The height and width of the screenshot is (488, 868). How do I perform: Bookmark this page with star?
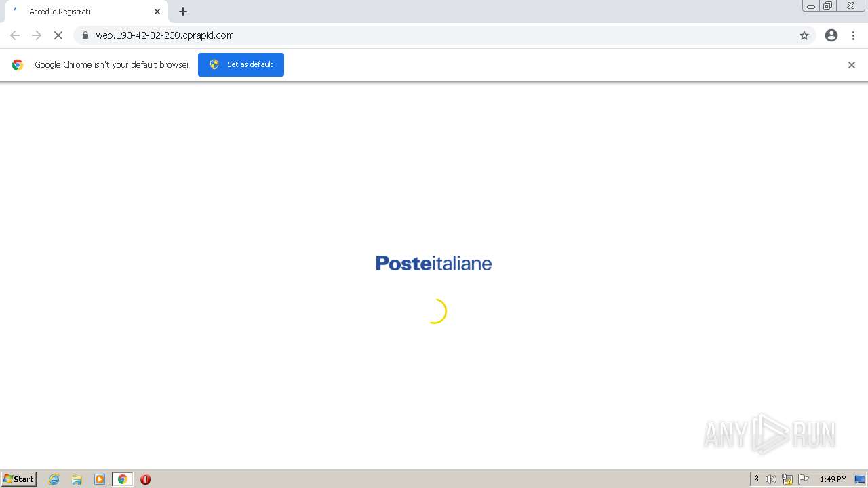pos(804,35)
